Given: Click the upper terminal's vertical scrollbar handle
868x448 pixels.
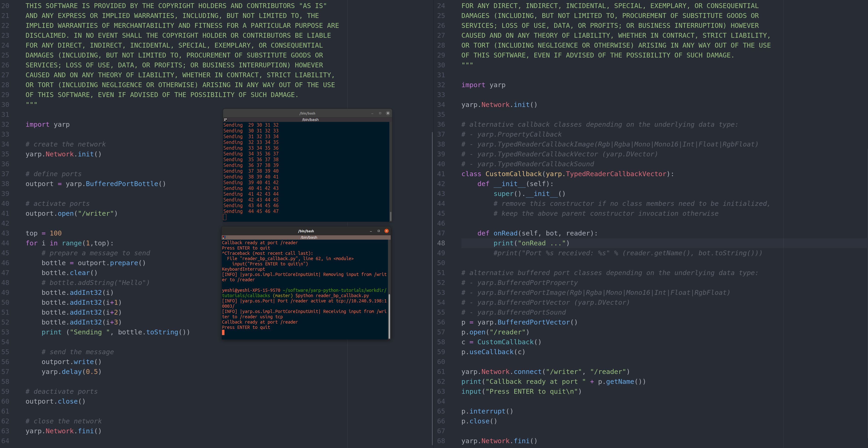Looking at the screenshot, I should click(x=390, y=216).
